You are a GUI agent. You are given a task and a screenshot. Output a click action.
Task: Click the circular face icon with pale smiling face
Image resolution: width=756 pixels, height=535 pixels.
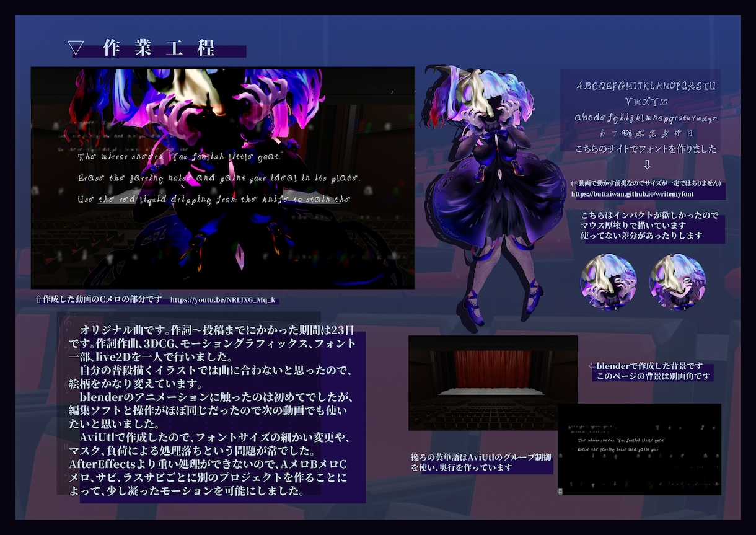tap(677, 282)
